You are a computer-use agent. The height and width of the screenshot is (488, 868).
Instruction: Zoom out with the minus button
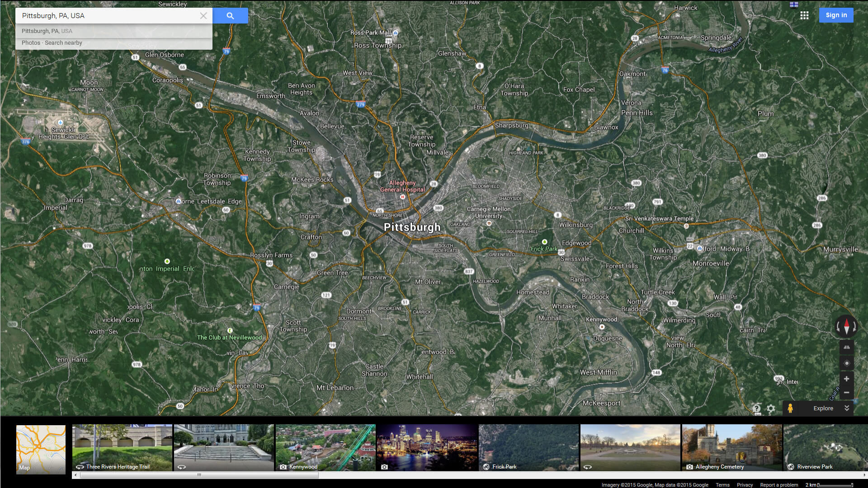(x=847, y=392)
